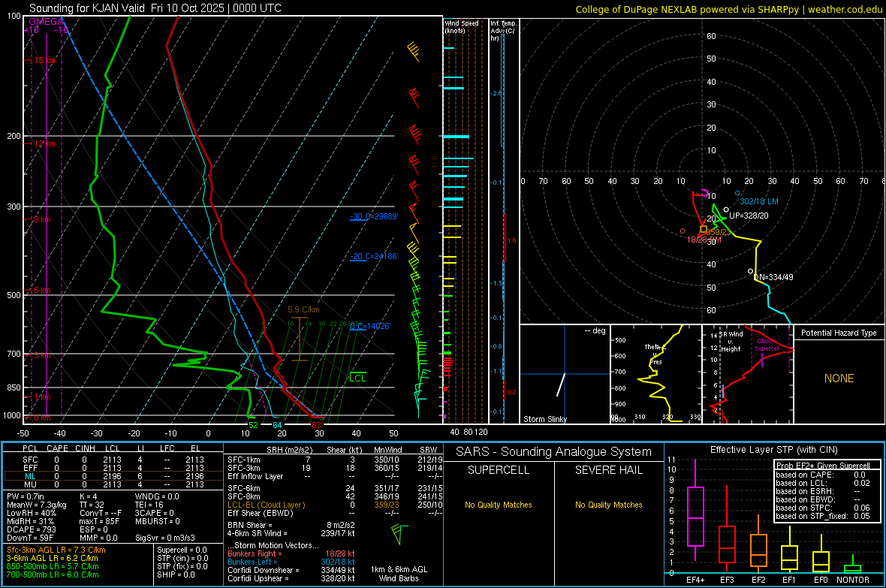886x588 pixels.
Task: Click the Storm Slinky white line plot
Action: pos(561,384)
